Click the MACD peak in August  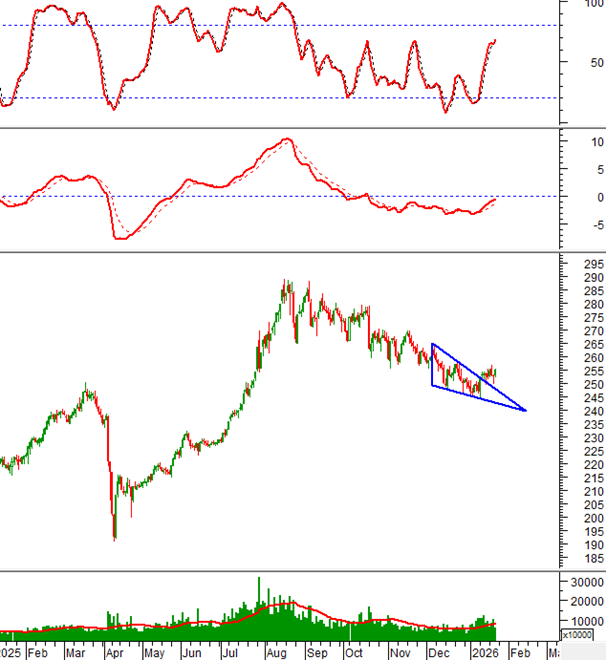[287, 140]
